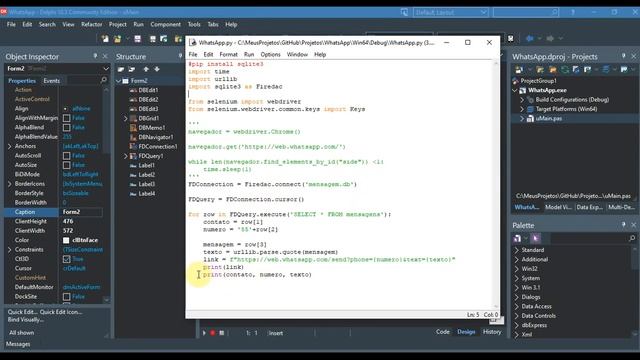Viewport: 640px width, 360px height.
Task: Expand the BorderIcons property
Action: [x=9, y=184]
